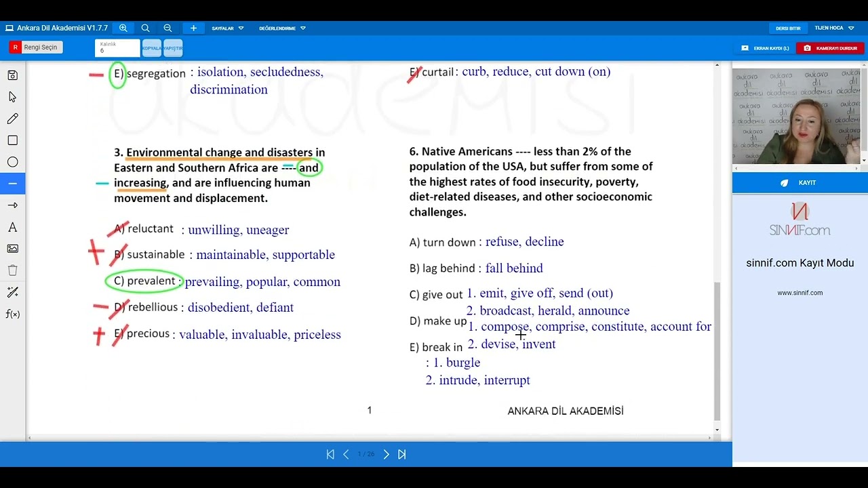Click the 'ANKARA DİL AKADEMİSİ' footer text
The image size is (868, 488).
point(566,411)
